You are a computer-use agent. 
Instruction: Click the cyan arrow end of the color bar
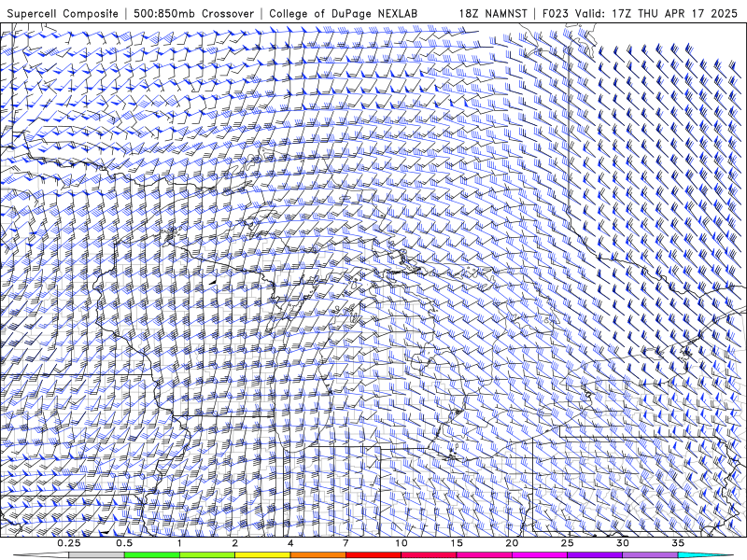(706, 555)
